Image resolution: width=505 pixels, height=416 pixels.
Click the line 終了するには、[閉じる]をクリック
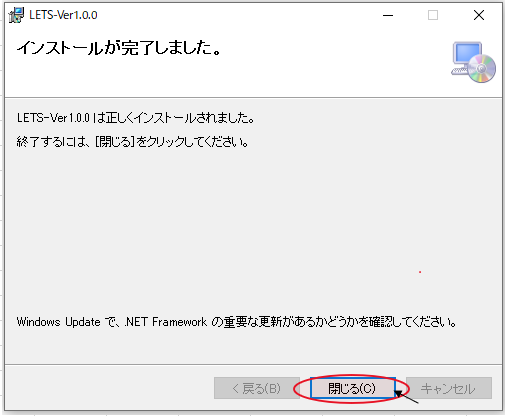pos(133,142)
